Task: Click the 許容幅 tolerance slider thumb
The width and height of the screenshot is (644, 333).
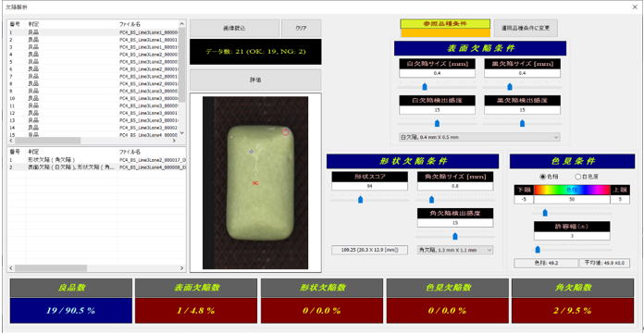Action: point(538,250)
